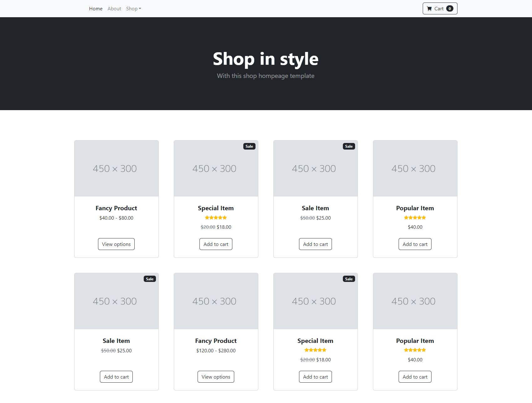Click the "Shop in style" hero heading
The height and width of the screenshot is (403, 532).
pyautogui.click(x=266, y=59)
